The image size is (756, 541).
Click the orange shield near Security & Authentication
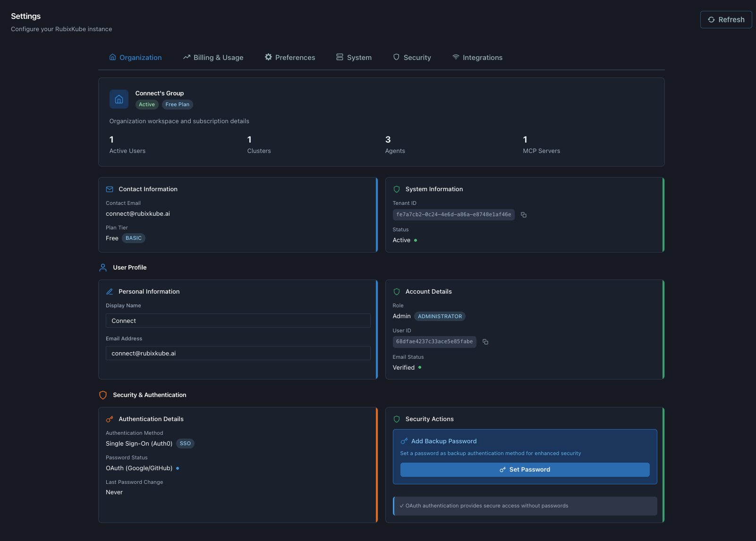point(103,395)
